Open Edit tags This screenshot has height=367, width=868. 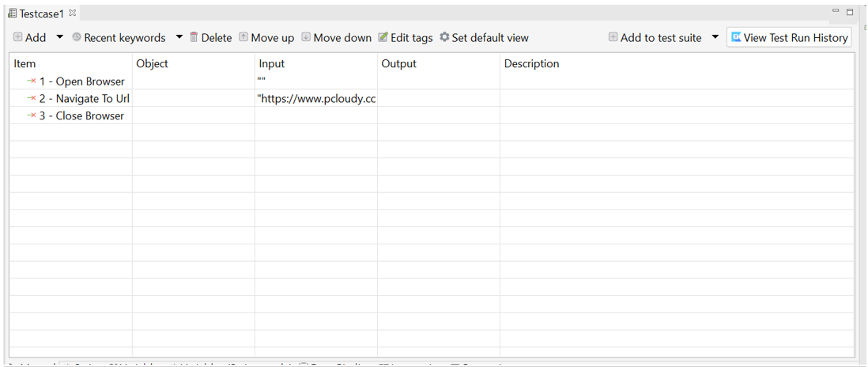pyautogui.click(x=406, y=38)
